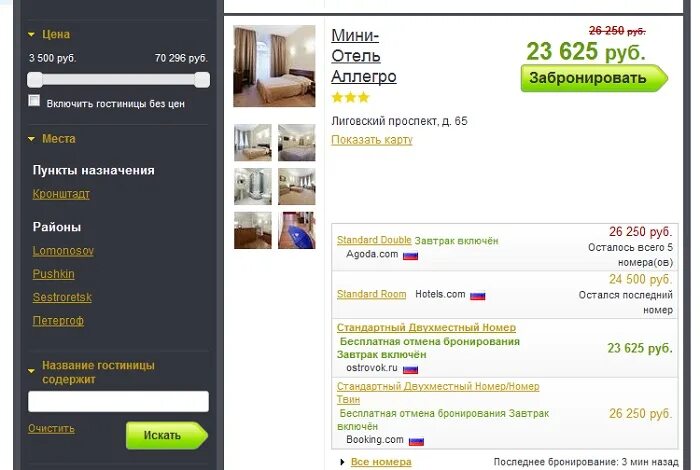
Task: Click the Russian flag icon next to Agoda.com
Action: (x=410, y=256)
